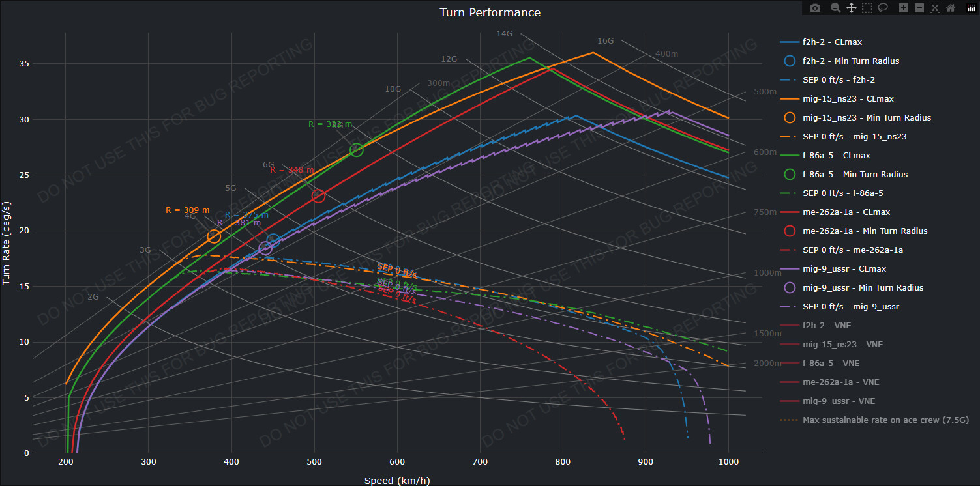
Task: Click the red me-262a-1a min radius circle
Action: pyautogui.click(x=318, y=196)
